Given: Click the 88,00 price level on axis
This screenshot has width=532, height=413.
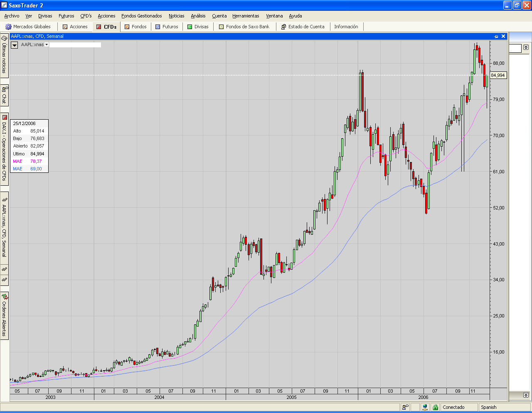Looking at the screenshot, I should click(499, 63).
